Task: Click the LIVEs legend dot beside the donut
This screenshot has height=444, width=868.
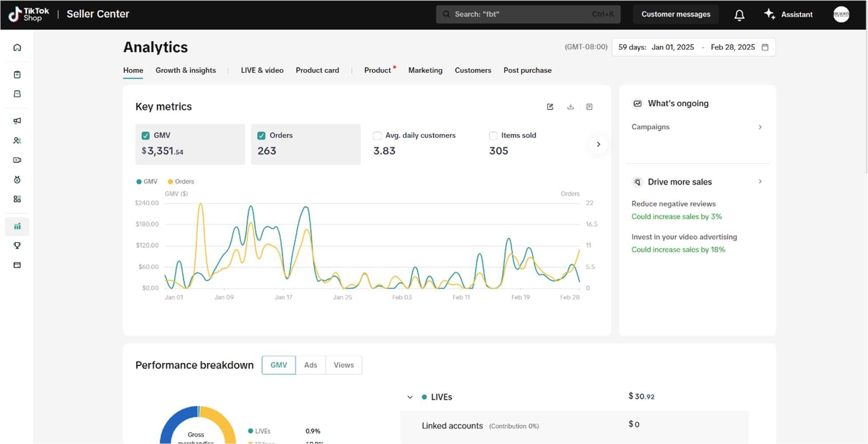Action: 250,431
